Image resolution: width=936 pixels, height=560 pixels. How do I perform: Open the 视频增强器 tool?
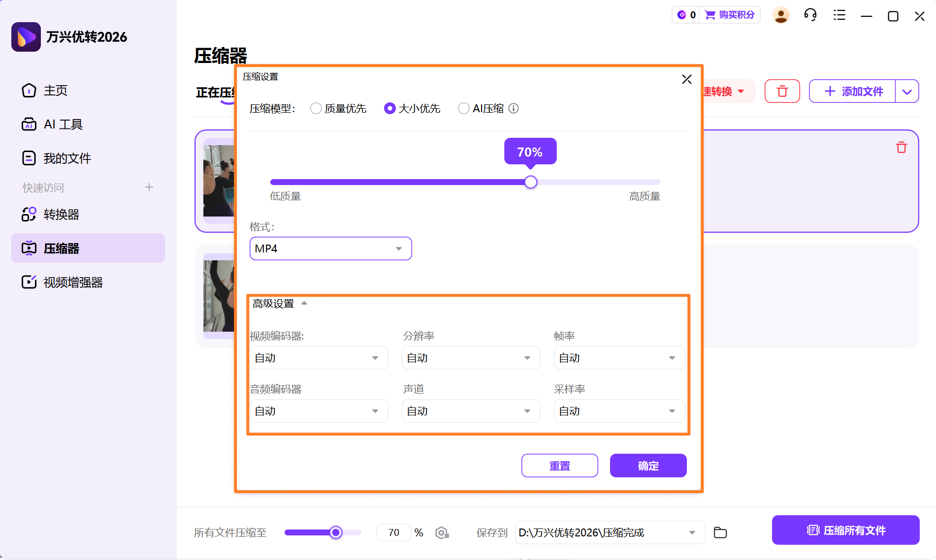pyautogui.click(x=73, y=282)
